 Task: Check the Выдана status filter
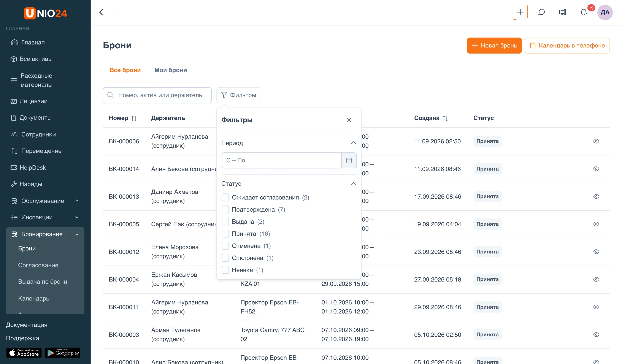[x=225, y=222]
